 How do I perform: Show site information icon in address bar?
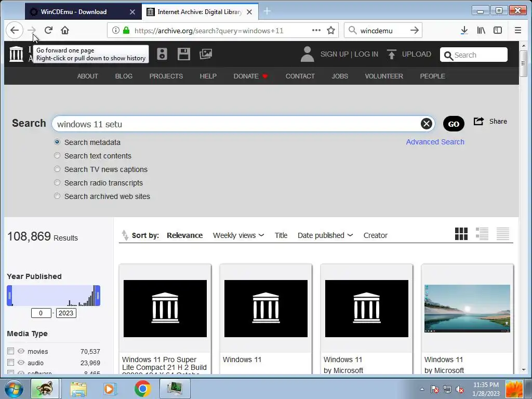[x=116, y=30]
